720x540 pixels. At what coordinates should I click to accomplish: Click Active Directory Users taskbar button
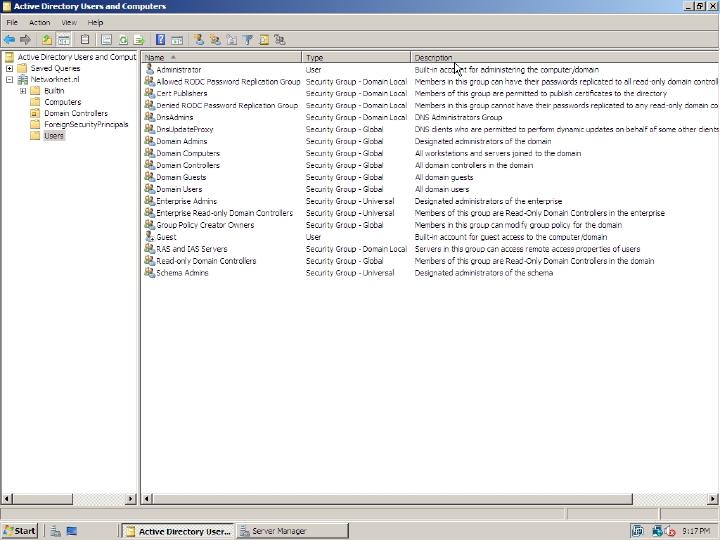[178, 531]
